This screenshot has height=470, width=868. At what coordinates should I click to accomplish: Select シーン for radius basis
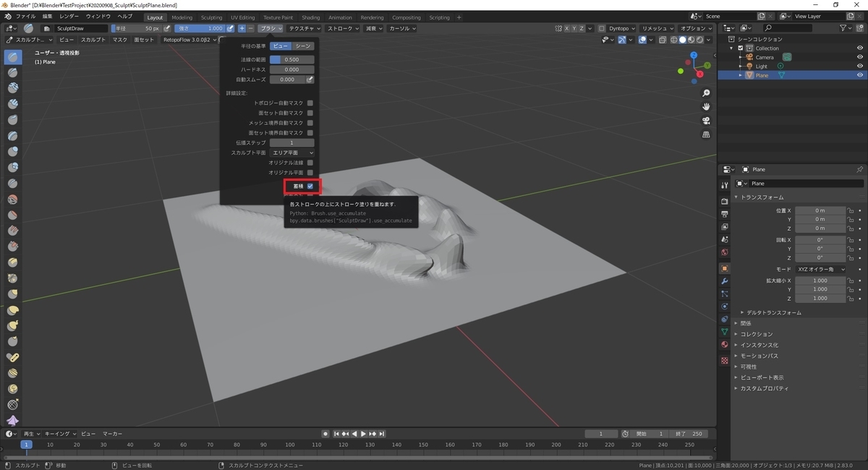(303, 46)
